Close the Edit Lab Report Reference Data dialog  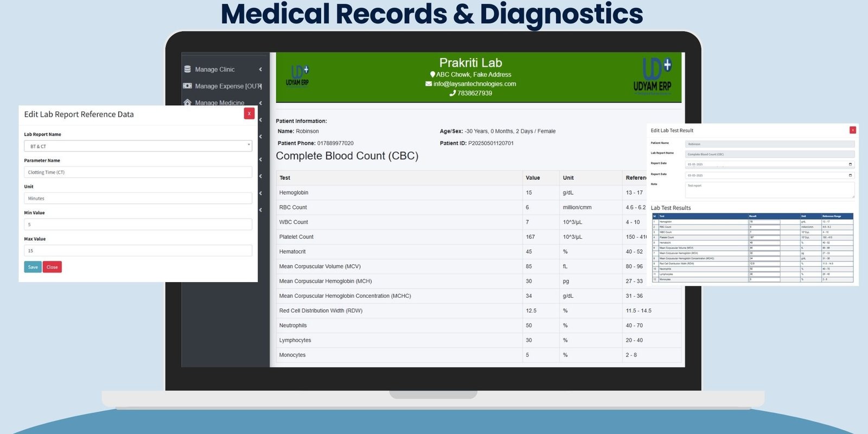(249, 113)
